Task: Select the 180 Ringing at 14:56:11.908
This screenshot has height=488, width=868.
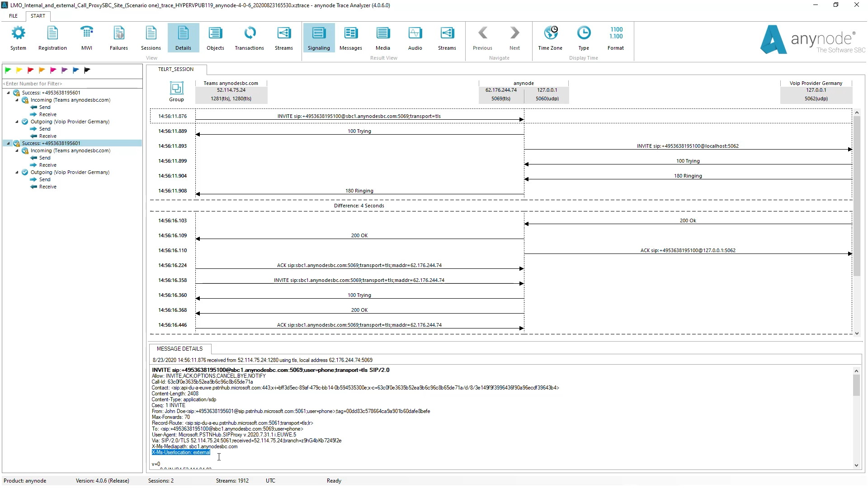Action: (x=359, y=191)
